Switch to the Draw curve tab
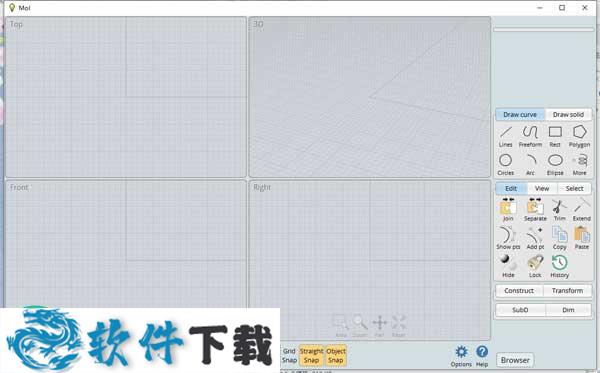The height and width of the screenshot is (373, 600). (x=520, y=114)
